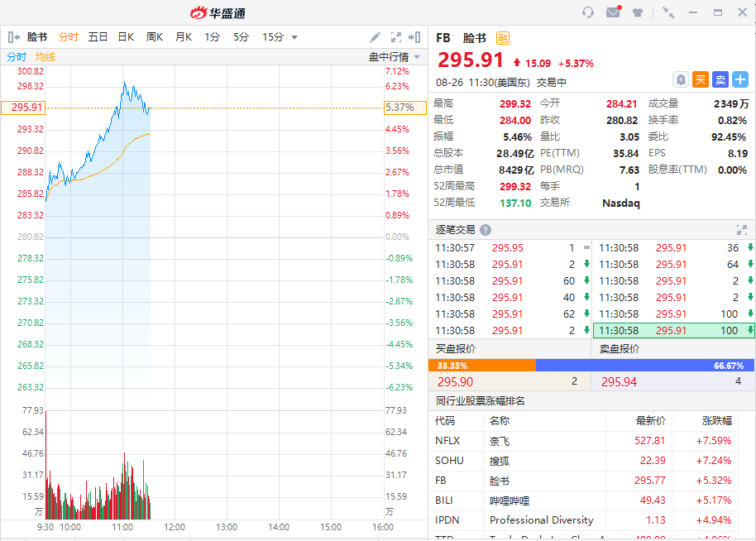Open NFLX 奈飞 row

click(583, 441)
